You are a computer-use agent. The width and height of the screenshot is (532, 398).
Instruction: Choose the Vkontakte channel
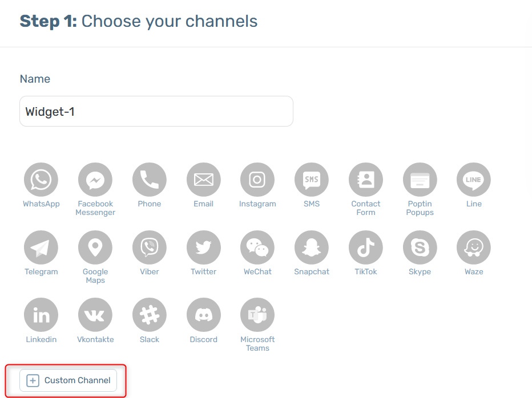tap(95, 315)
